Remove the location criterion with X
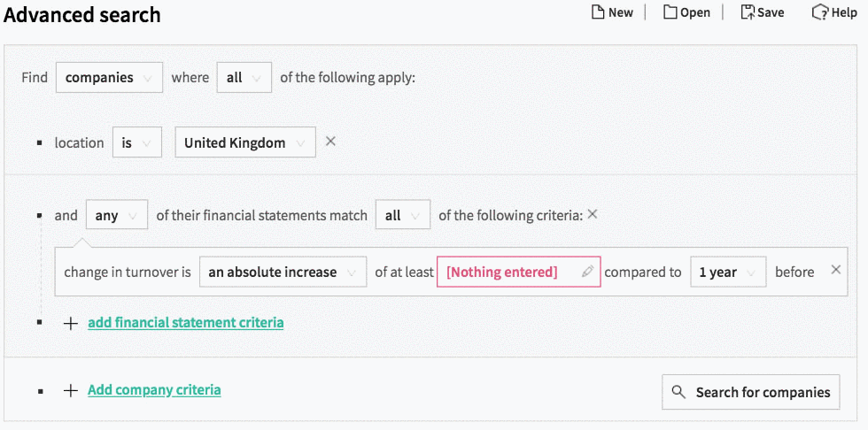 tap(330, 142)
